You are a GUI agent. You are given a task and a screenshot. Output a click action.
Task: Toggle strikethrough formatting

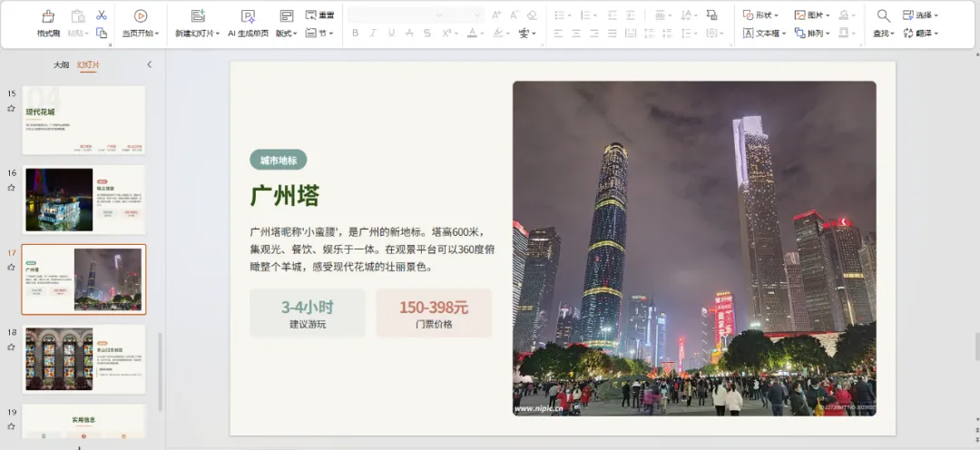coord(409,34)
